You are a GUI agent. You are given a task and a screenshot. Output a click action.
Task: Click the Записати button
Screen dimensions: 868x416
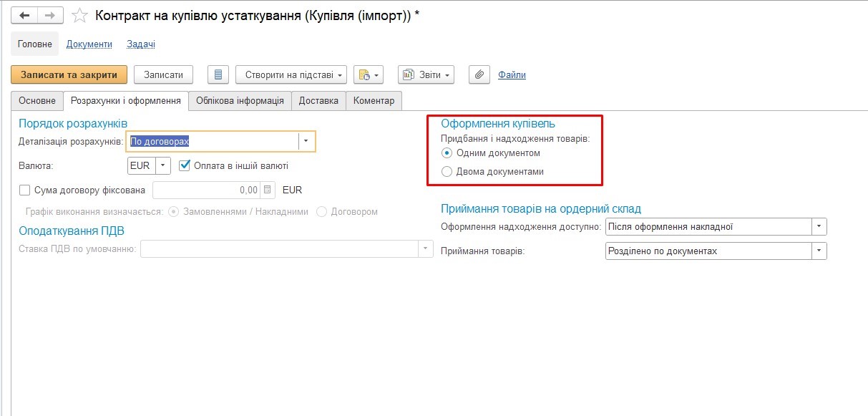[x=163, y=74]
